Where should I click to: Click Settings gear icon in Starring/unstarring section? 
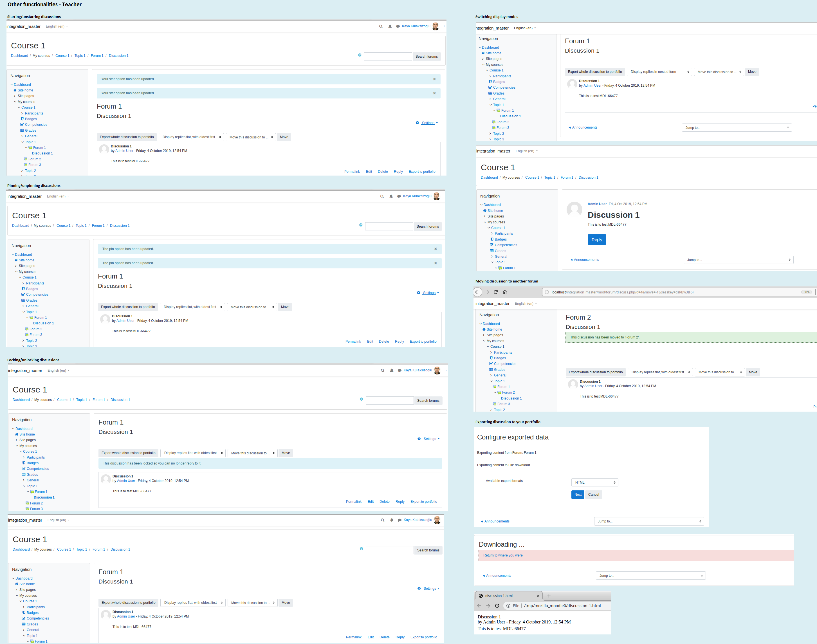click(417, 123)
